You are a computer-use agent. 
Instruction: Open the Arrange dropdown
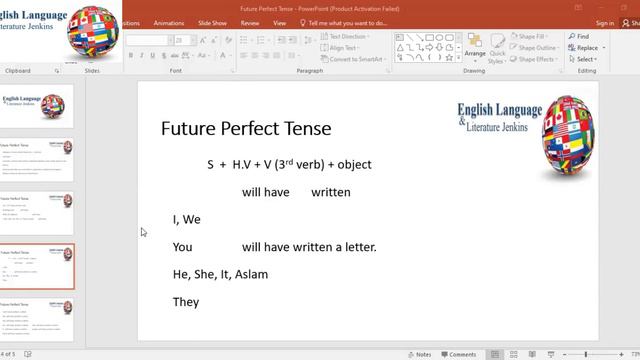coord(475,49)
